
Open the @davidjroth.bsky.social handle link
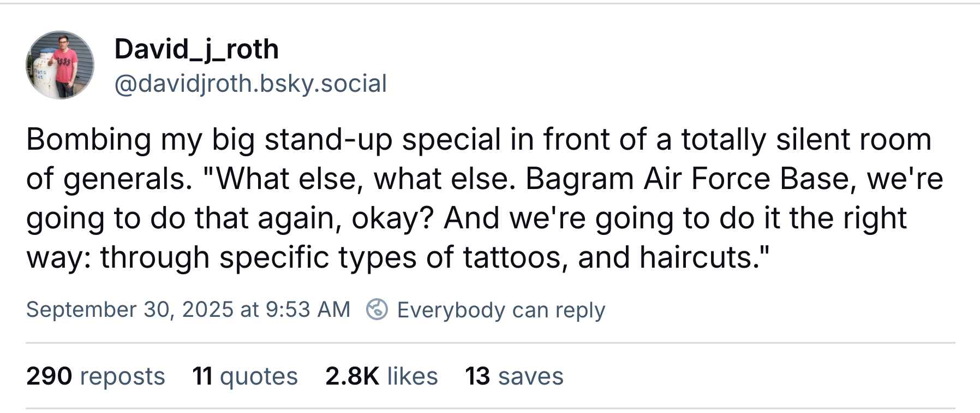[250, 84]
